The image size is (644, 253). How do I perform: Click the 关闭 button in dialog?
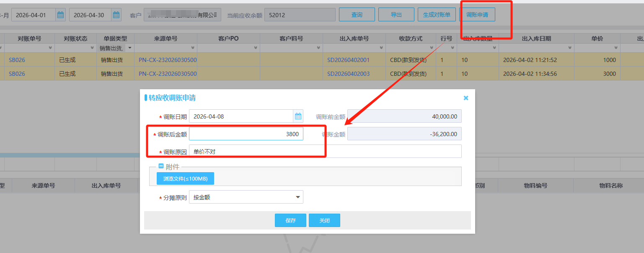click(x=324, y=220)
